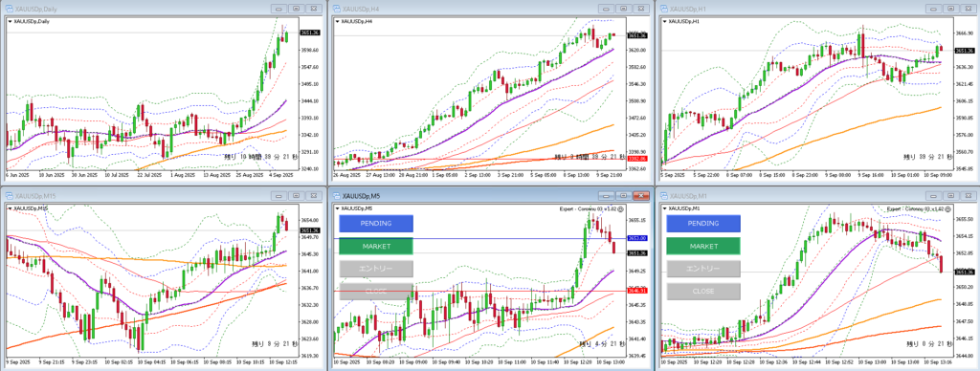
Task: Click the gray CLOSE button in M1 chart
Action: pyautogui.click(x=703, y=291)
